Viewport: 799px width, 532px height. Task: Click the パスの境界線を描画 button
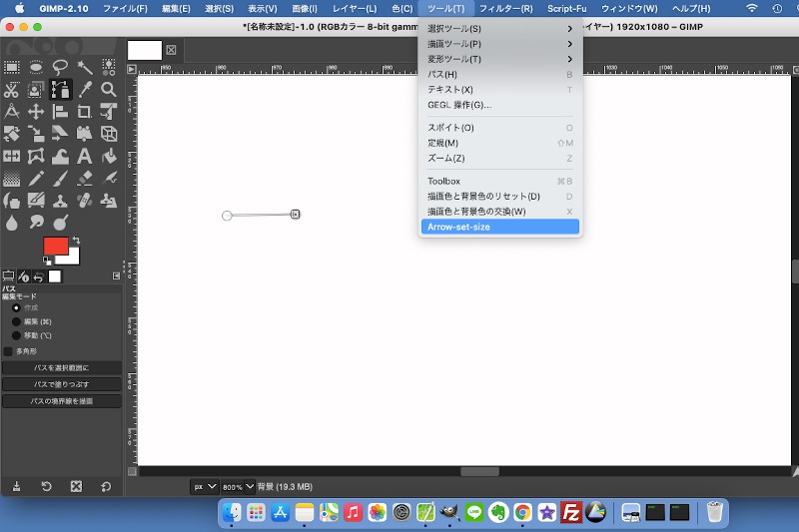coord(62,401)
